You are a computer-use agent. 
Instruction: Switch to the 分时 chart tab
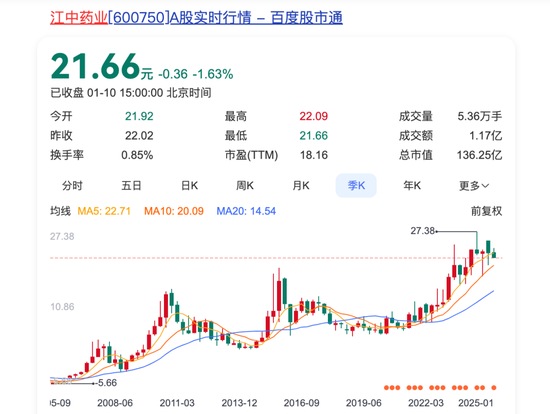tap(72, 185)
